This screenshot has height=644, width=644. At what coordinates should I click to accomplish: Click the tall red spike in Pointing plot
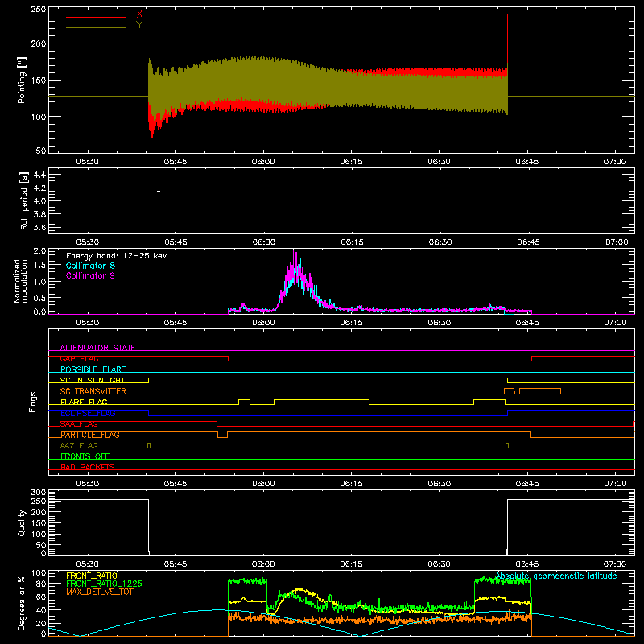click(x=508, y=39)
